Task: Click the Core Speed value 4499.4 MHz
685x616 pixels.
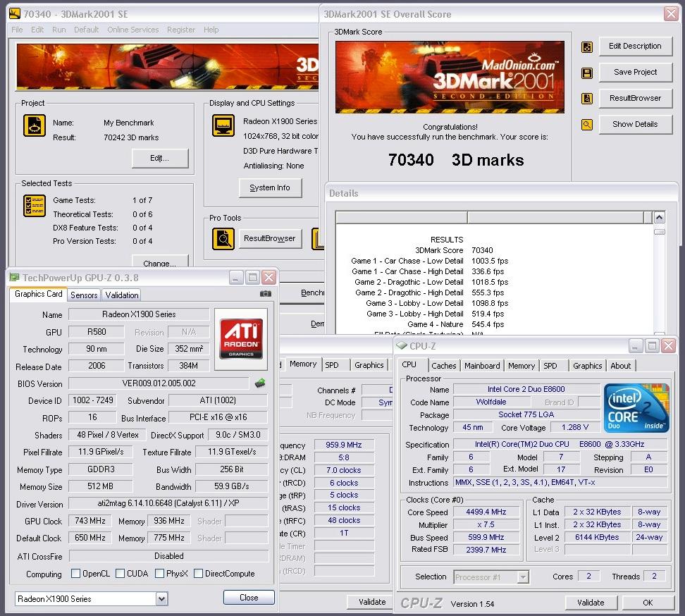Action: [x=486, y=512]
